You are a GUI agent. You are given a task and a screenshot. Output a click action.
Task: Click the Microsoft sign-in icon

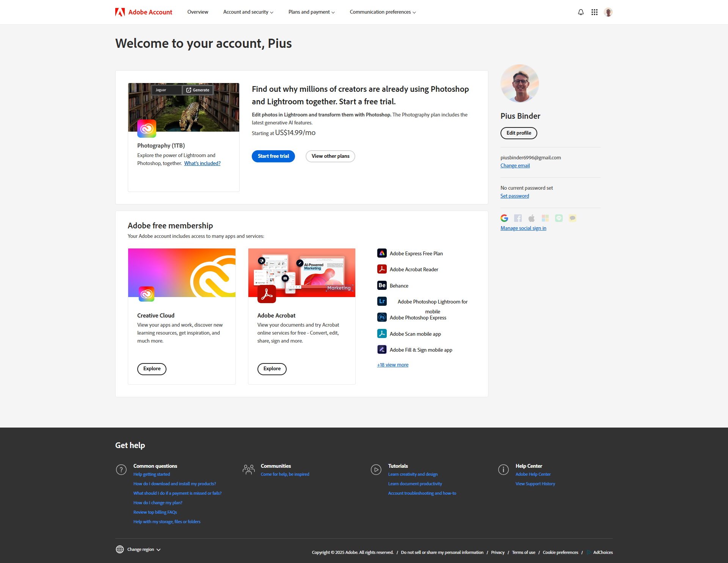[x=545, y=218]
